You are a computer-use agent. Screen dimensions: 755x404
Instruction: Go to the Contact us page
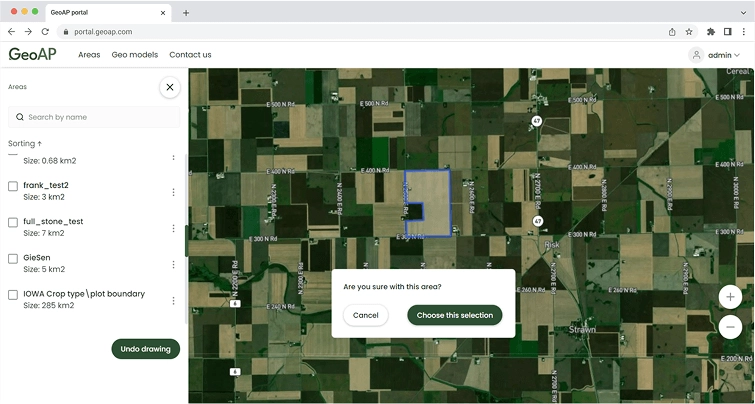[190, 55]
